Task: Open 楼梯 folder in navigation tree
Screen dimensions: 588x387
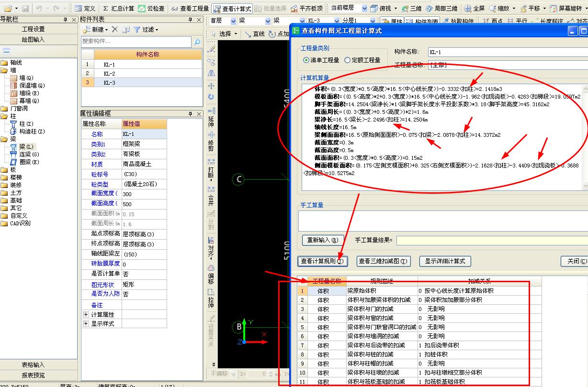Action: 16,177
